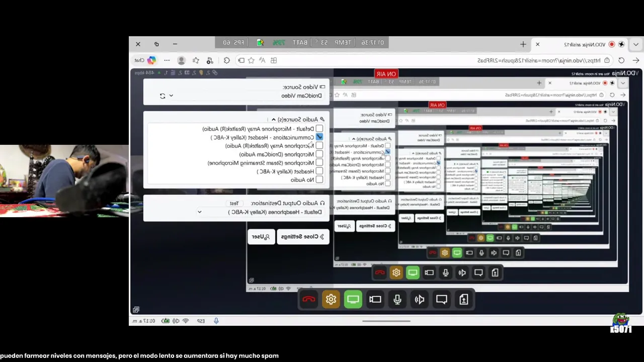Toggle the orange settings gear in the control bar

(x=331, y=300)
